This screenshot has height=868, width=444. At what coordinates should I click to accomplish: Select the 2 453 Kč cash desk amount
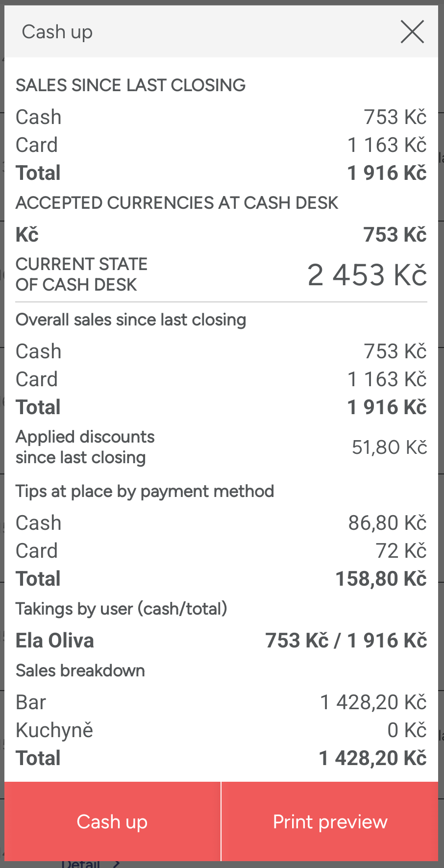367,274
